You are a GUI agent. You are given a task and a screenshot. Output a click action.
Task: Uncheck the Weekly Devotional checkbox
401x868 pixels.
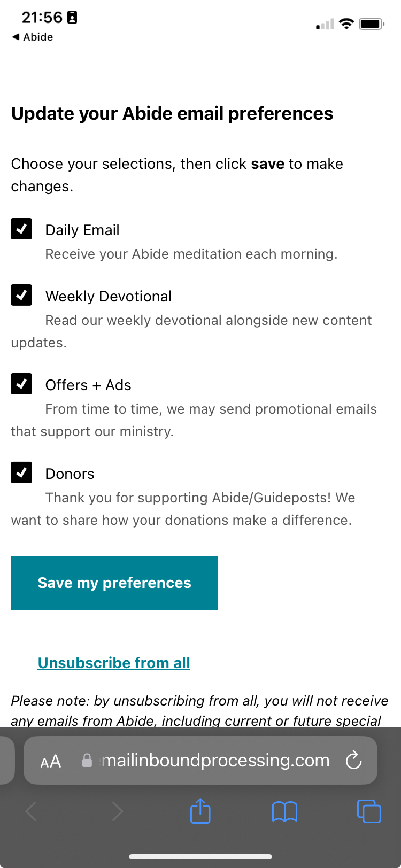[x=21, y=295]
